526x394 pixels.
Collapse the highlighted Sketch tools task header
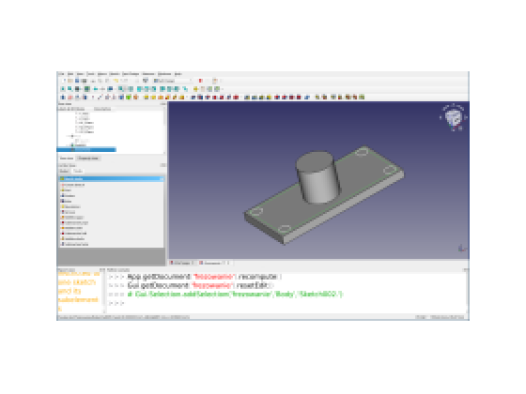pyautogui.click(x=111, y=179)
